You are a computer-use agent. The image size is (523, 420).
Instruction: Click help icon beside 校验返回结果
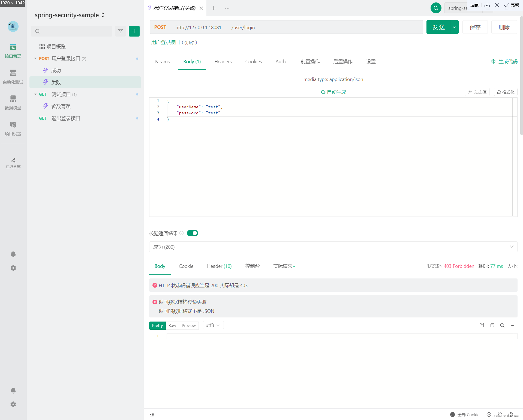click(x=182, y=233)
